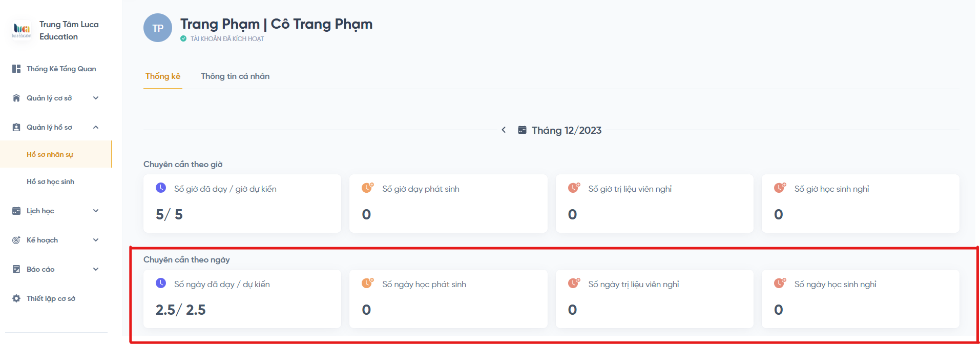
Task: Click the calendar icon beside Tháng 12/2023
Action: tap(522, 130)
